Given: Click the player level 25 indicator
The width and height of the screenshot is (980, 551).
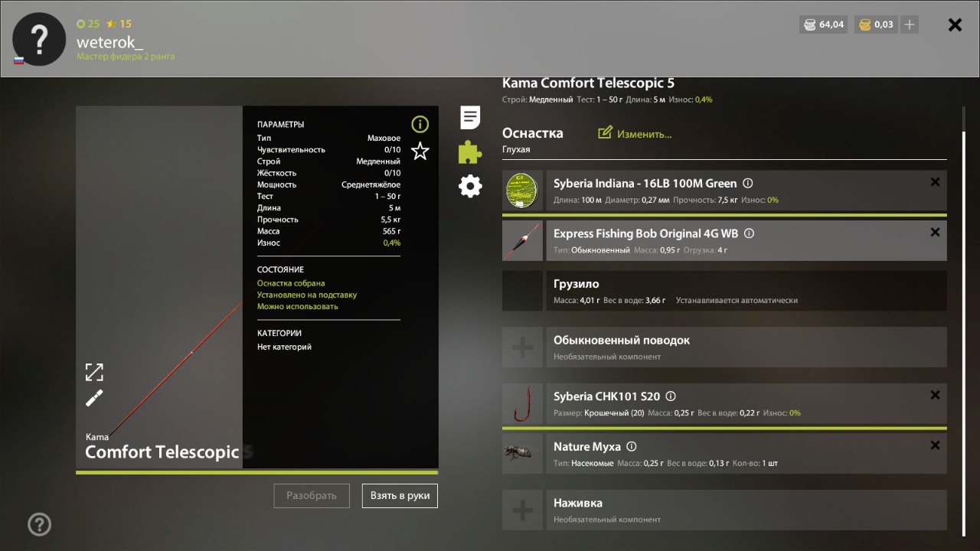Looking at the screenshot, I should [x=88, y=24].
